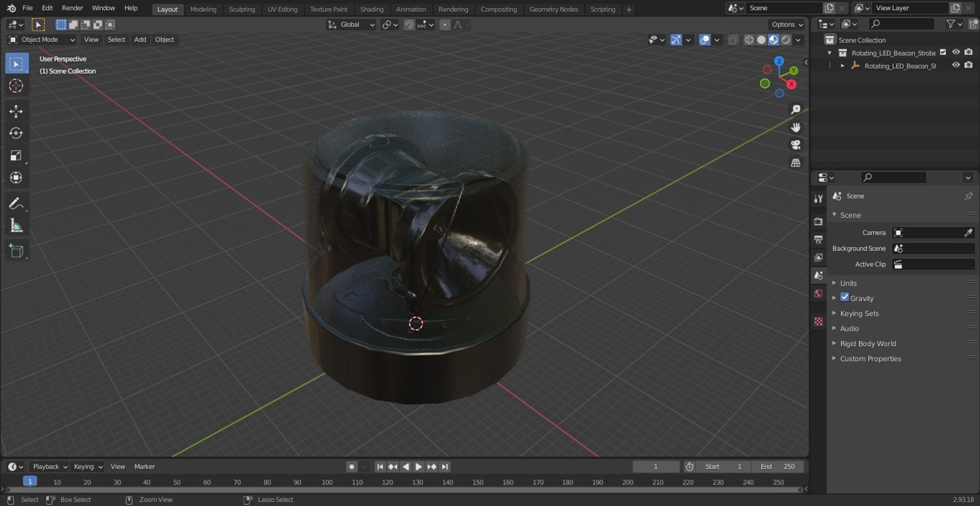Switch to the Shading workspace tab

coord(372,9)
